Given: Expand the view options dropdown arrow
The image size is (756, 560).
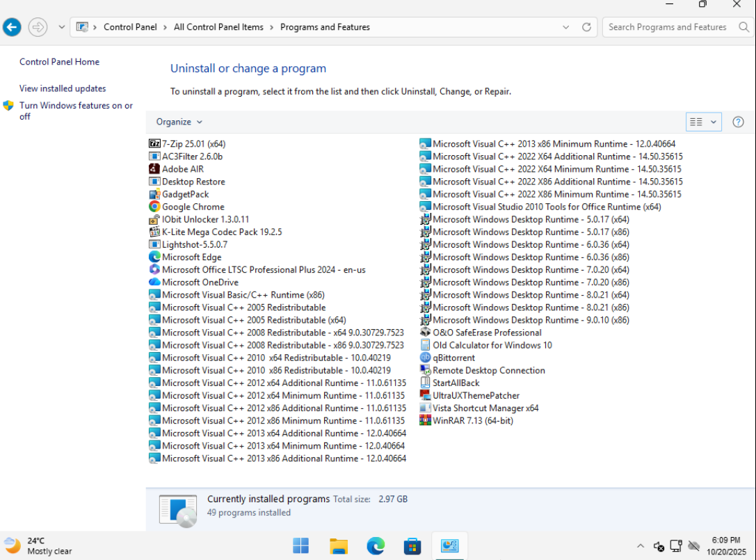Looking at the screenshot, I should pyautogui.click(x=713, y=122).
